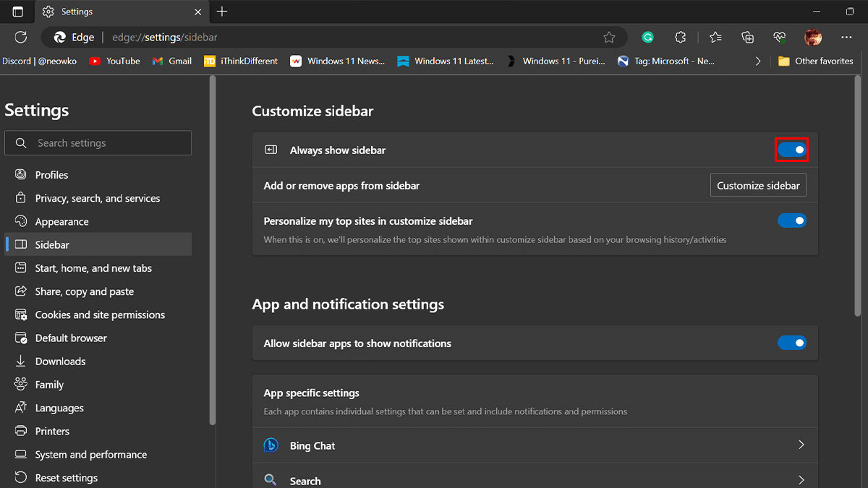Click the user profile avatar
The width and height of the screenshot is (868, 488).
pos(813,37)
